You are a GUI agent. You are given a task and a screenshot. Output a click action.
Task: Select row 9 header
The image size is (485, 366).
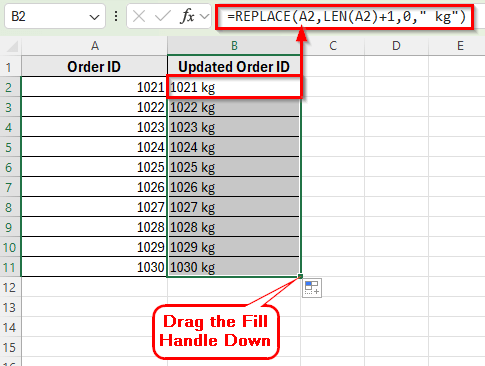(10, 227)
